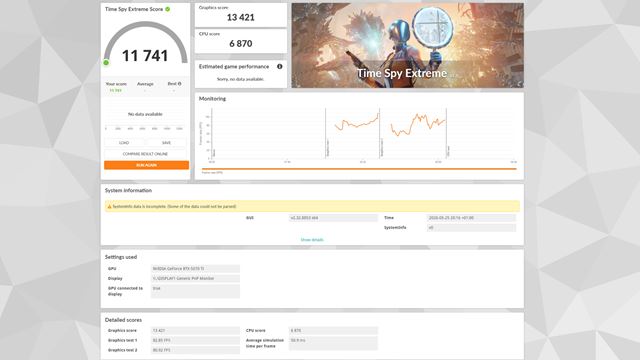Image resolution: width=640 pixels, height=360 pixels.
Task: Click the orange RUN AGAIN button
Action: coord(147,165)
